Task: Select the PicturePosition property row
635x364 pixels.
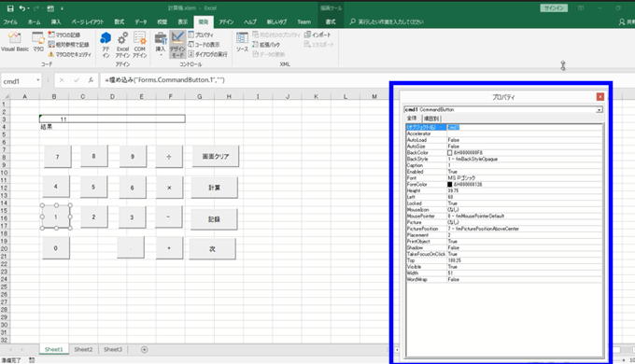Action: (503, 229)
